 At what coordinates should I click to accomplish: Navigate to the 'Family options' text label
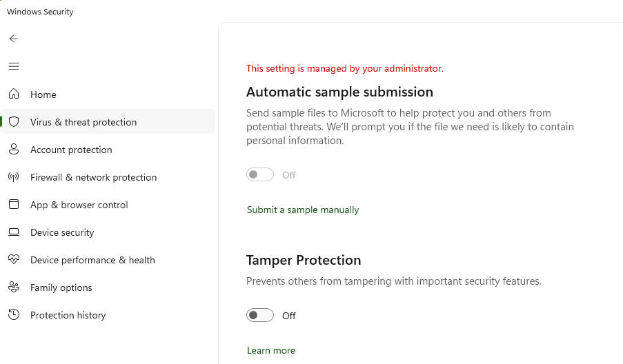61,287
